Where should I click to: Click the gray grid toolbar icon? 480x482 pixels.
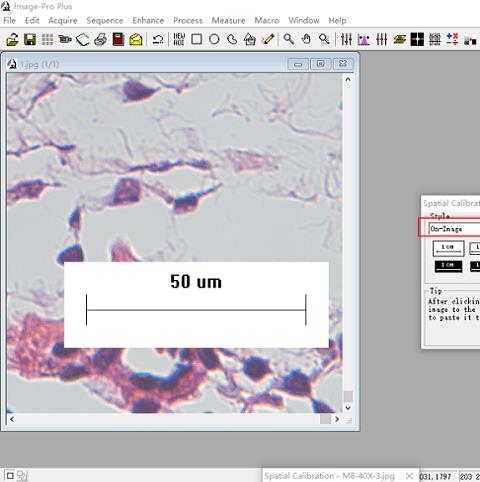coord(47,40)
